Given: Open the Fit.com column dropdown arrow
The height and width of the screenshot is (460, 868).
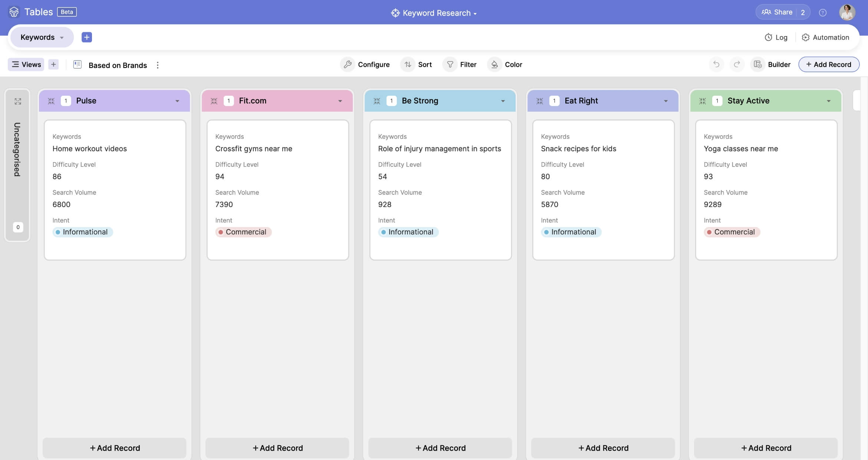Looking at the screenshot, I should pos(340,101).
